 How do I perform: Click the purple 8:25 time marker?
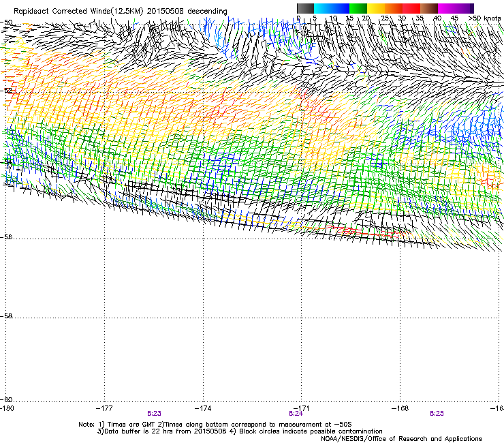[437, 414]
